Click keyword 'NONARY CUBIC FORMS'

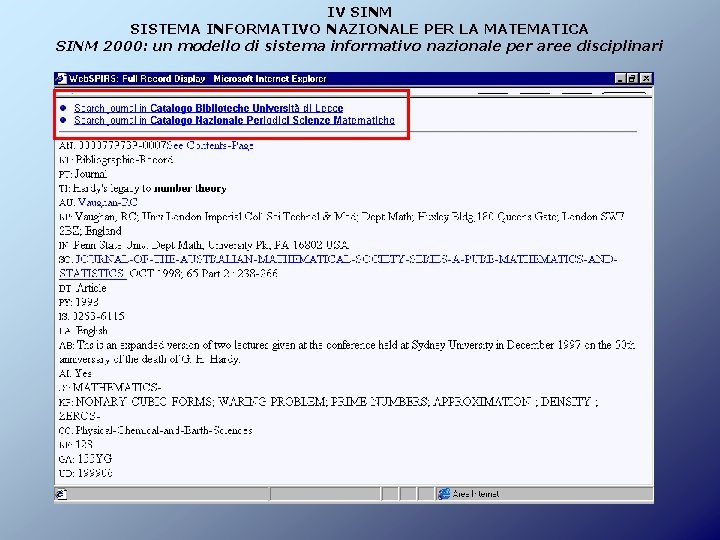[144, 402]
